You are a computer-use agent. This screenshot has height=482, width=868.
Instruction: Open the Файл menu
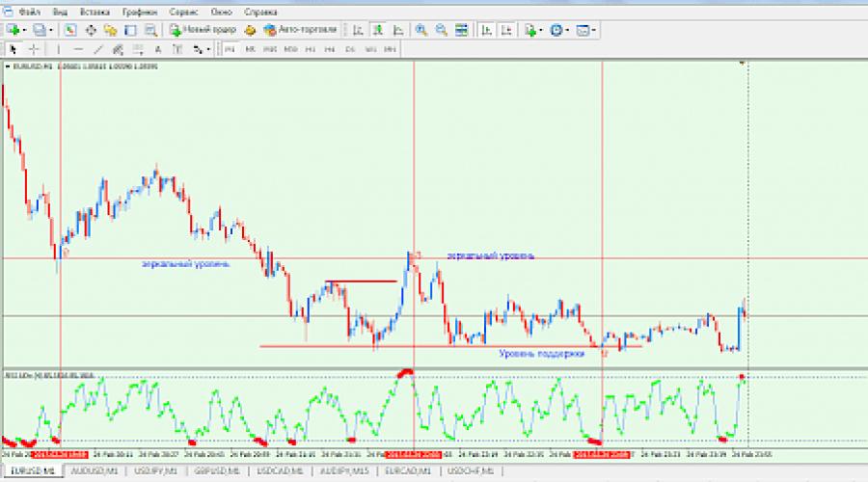click(29, 12)
